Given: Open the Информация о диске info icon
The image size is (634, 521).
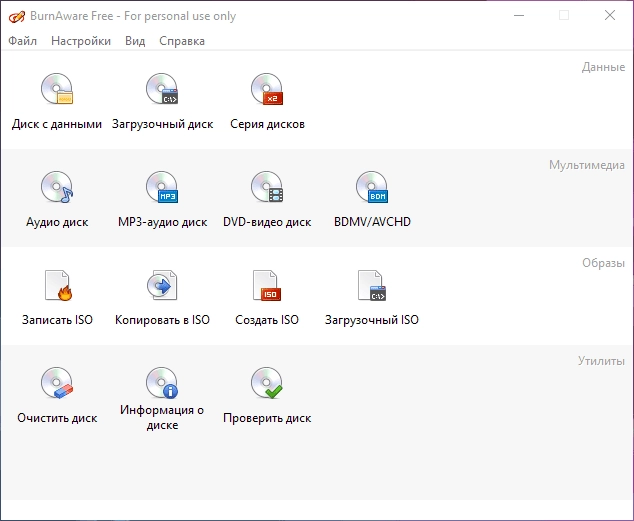Looking at the screenshot, I should click(x=162, y=383).
